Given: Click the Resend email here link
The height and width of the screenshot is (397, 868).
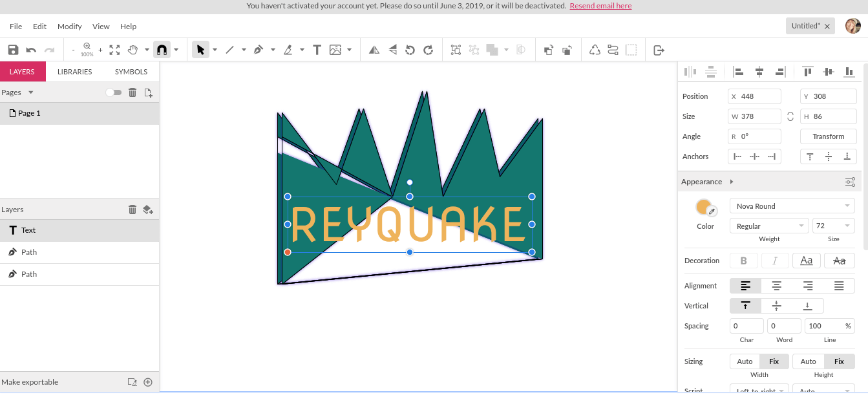Looking at the screenshot, I should (x=600, y=6).
